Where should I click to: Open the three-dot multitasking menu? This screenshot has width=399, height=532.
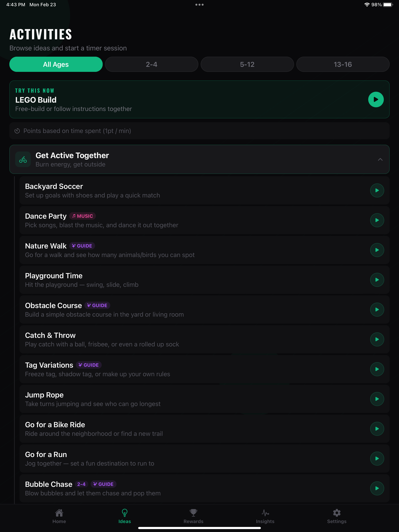point(199,4)
